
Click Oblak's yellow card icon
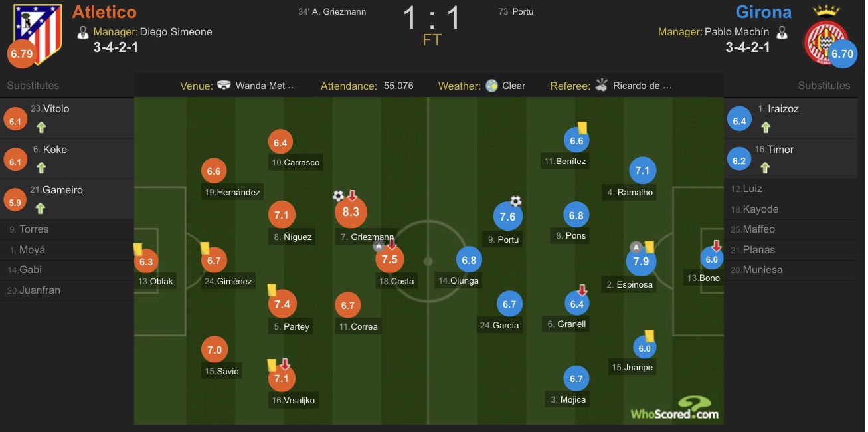(138, 249)
